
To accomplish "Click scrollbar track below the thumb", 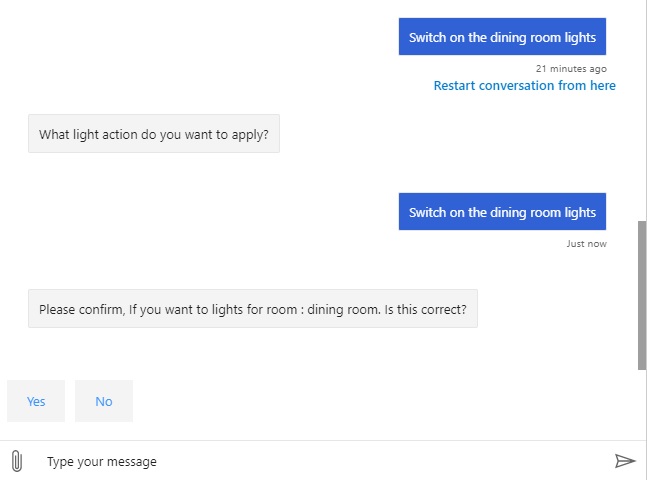I will [642, 405].
